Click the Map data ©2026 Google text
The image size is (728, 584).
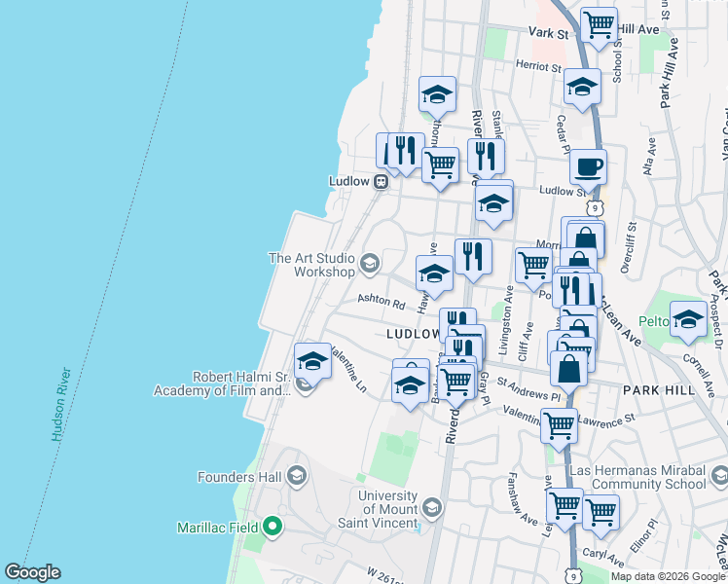point(669,577)
